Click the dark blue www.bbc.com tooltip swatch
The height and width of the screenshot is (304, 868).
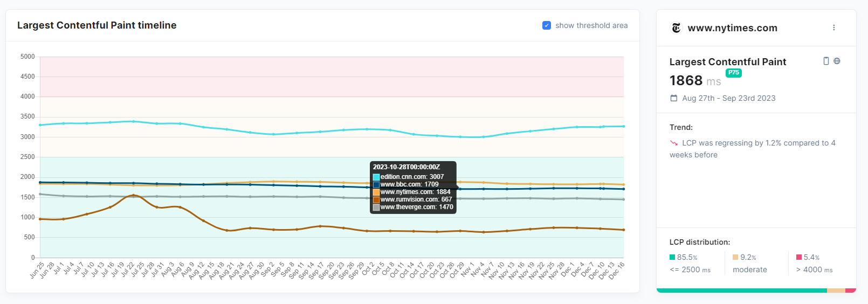376,184
